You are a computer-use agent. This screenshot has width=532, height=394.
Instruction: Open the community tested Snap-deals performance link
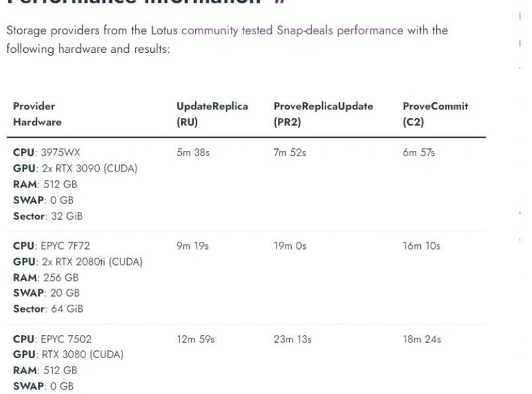pos(292,30)
